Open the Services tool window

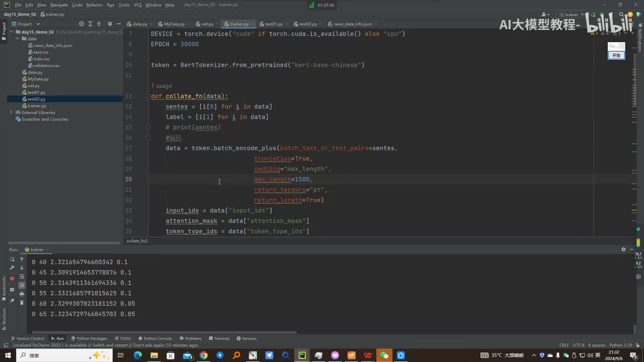click(x=247, y=338)
